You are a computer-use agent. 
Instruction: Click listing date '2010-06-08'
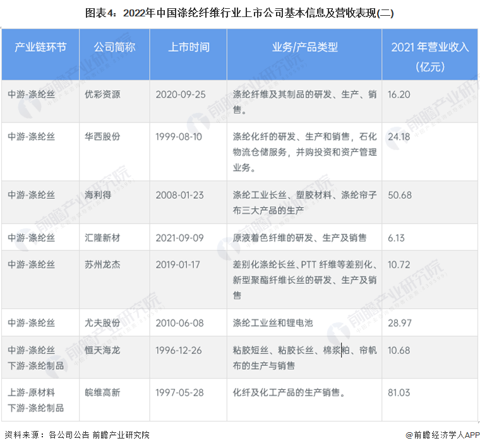180,323
